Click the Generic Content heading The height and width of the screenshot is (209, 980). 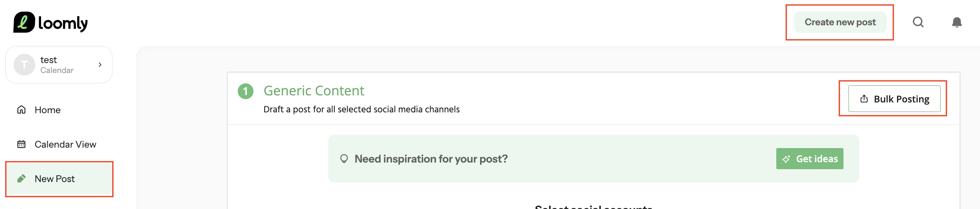314,90
